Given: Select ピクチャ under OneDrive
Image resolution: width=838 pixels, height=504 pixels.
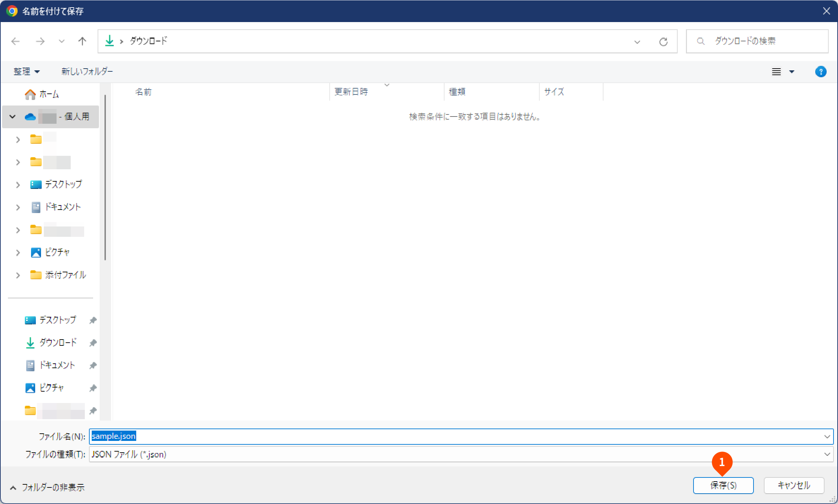Looking at the screenshot, I should [x=57, y=252].
